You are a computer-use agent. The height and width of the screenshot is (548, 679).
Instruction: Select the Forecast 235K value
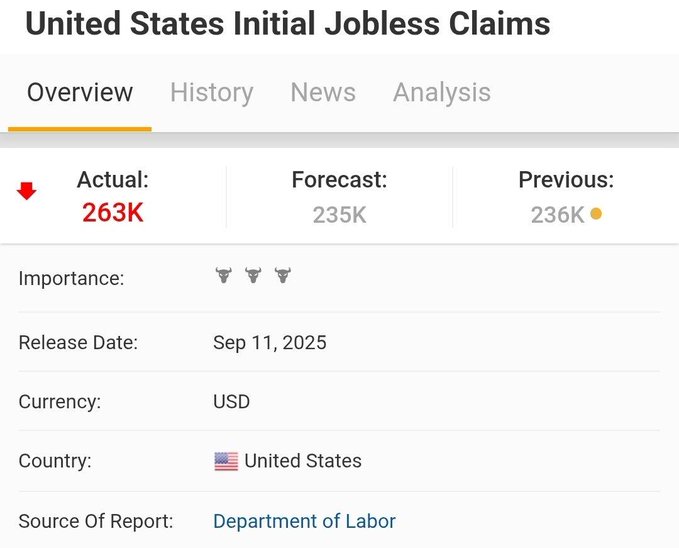(339, 214)
